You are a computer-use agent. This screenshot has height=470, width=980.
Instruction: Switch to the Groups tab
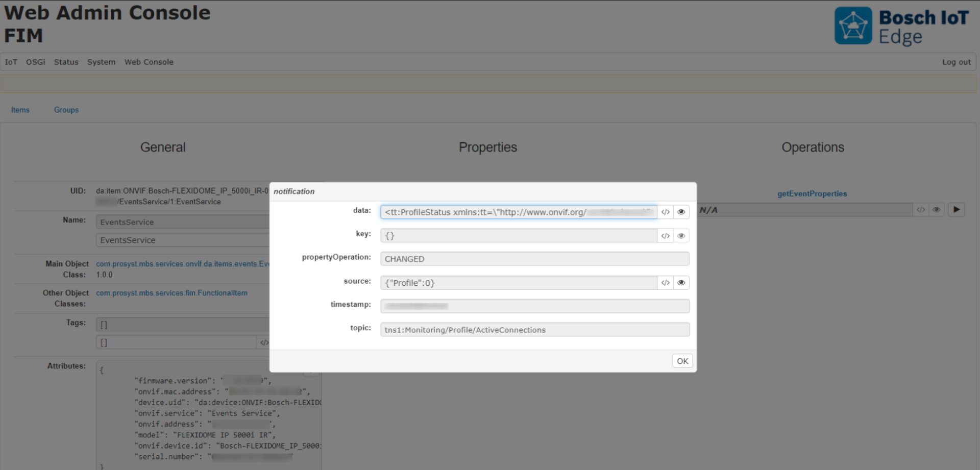click(66, 110)
